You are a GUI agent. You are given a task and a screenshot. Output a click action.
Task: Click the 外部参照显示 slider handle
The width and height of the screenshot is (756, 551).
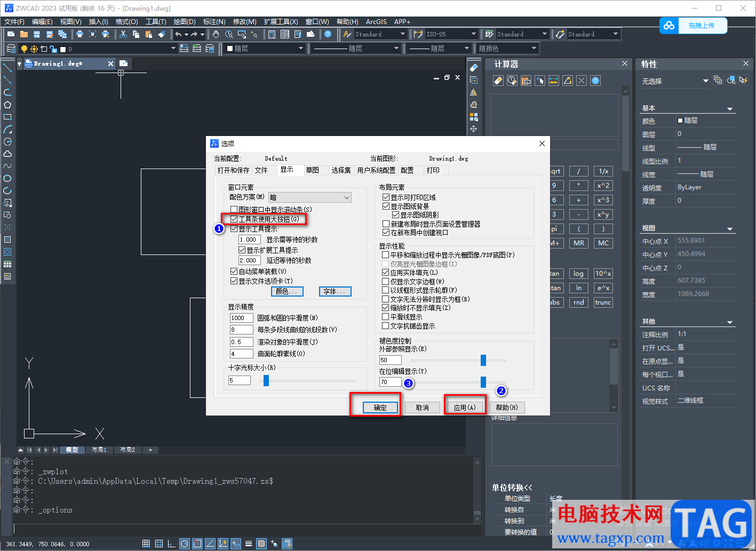pos(483,360)
